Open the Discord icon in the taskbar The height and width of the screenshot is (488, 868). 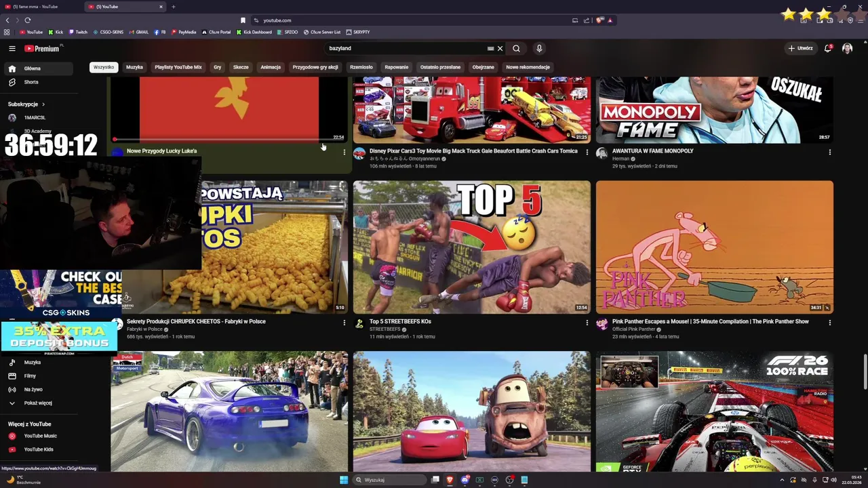[x=465, y=480]
